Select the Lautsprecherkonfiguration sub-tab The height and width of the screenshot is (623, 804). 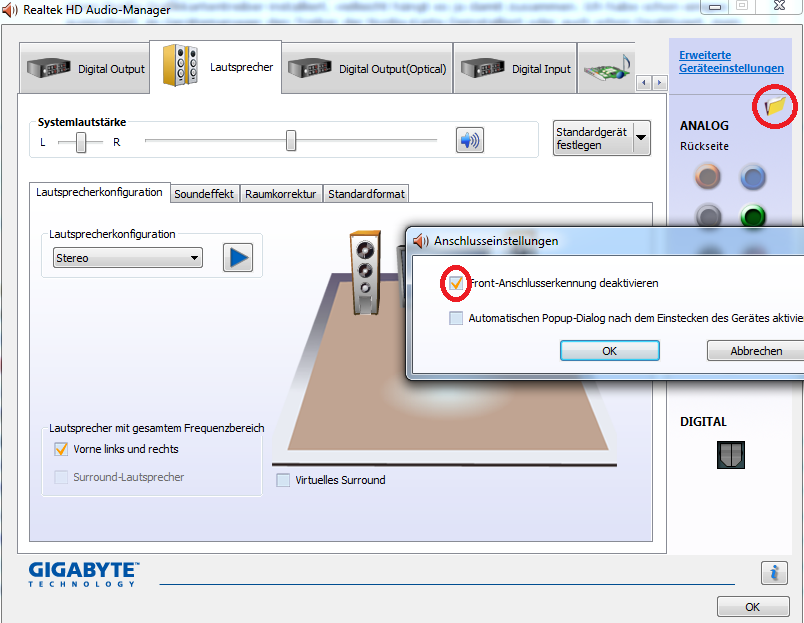click(99, 193)
